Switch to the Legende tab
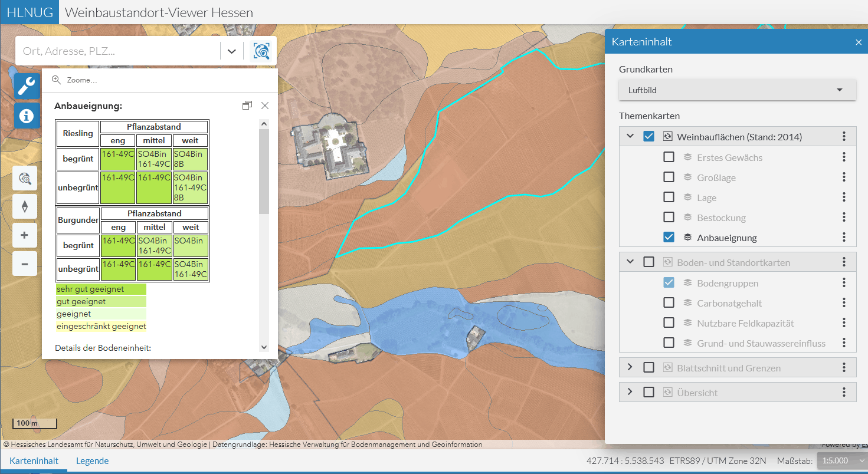Viewport: 868px width, 474px height. tap(92, 461)
